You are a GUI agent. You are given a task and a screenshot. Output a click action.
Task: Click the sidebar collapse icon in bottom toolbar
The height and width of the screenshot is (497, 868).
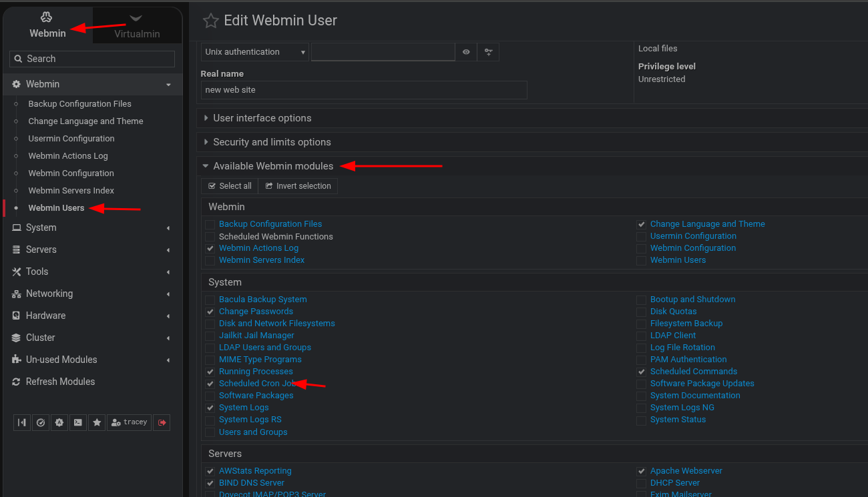(22, 422)
